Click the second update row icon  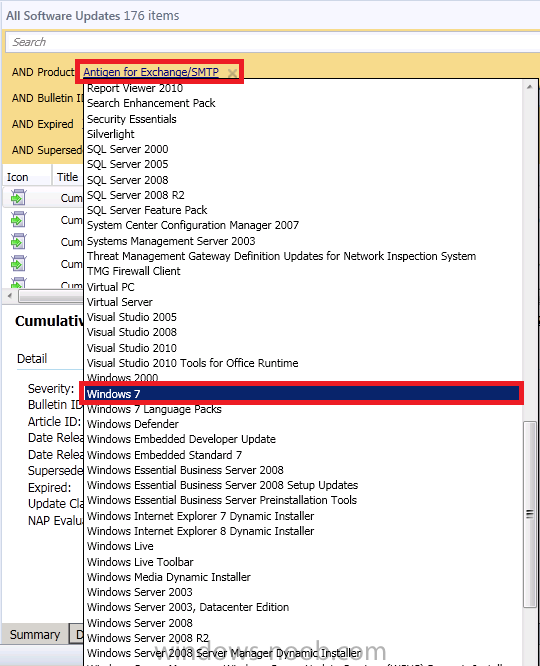coord(18,220)
